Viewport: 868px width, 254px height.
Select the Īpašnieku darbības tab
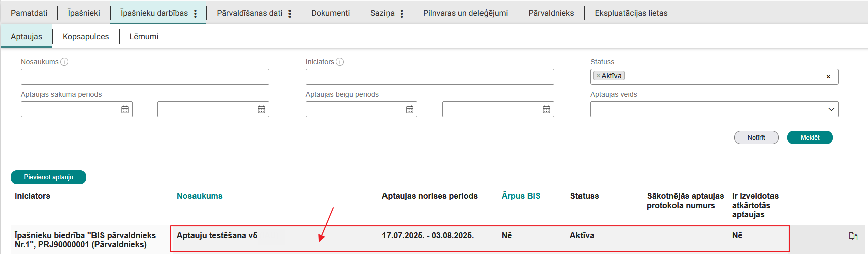click(x=154, y=13)
